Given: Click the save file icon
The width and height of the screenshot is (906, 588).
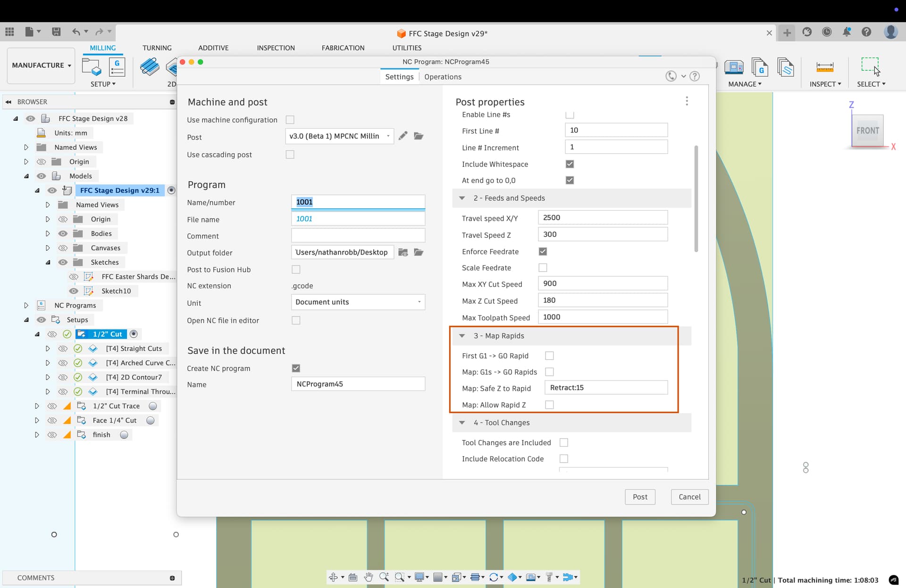Looking at the screenshot, I should click(56, 32).
